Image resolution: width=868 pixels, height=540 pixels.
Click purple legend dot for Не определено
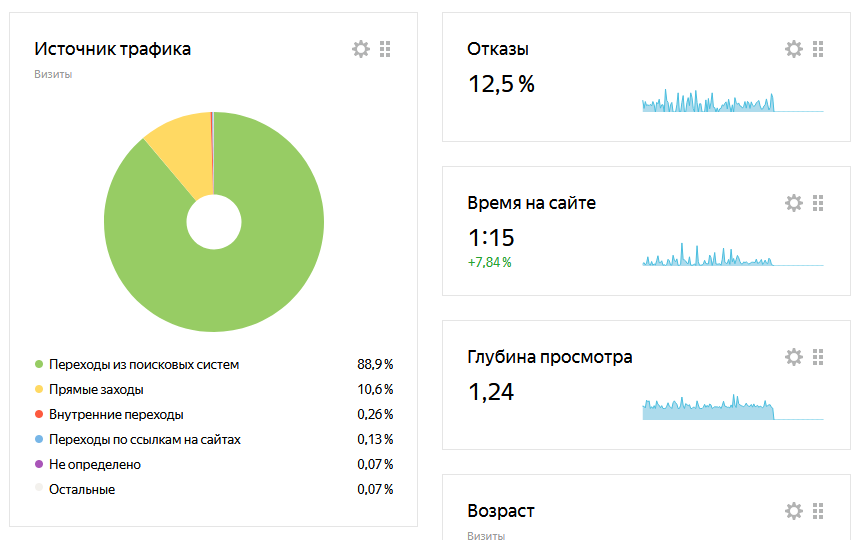click(x=39, y=464)
